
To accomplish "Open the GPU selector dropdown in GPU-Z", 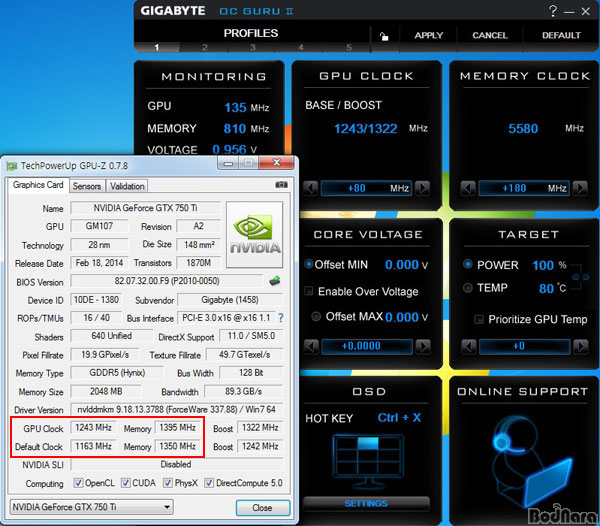I will click(91, 507).
